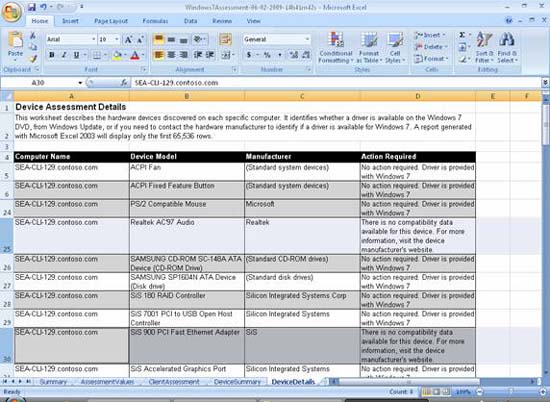Switch to the Page Layout tab
This screenshot has height=402, width=550.
coord(111,21)
